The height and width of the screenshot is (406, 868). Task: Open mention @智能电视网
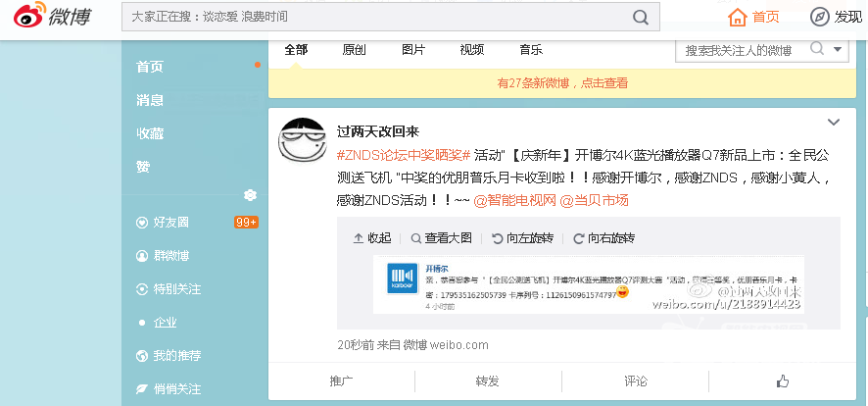point(514,200)
